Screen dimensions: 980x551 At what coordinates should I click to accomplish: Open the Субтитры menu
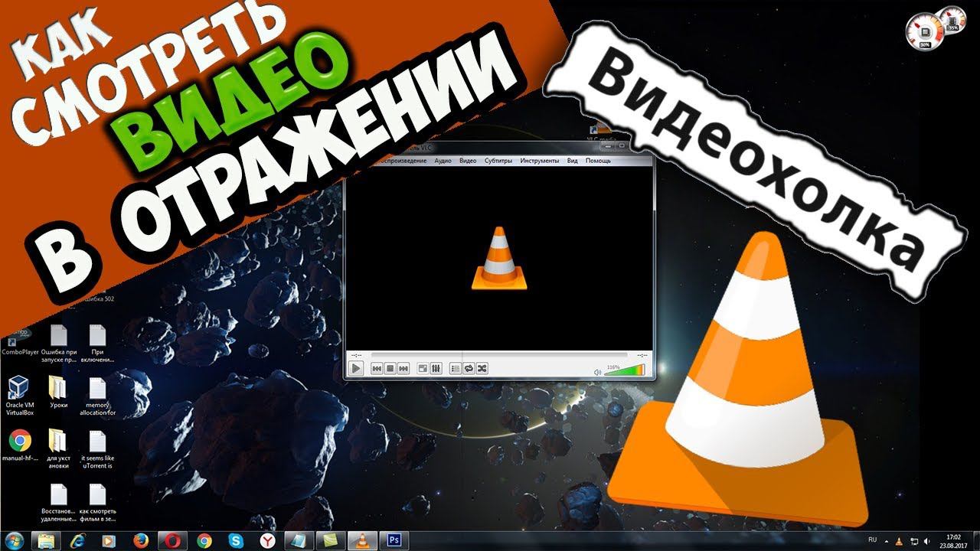pyautogui.click(x=498, y=161)
